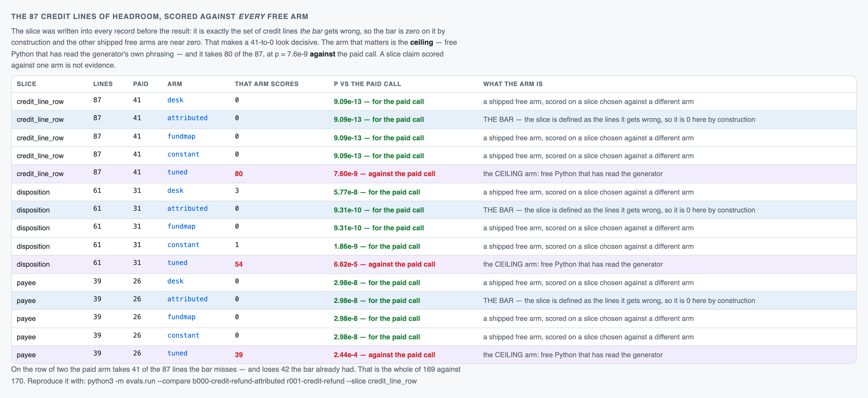
Task: Click the WHAT THE ARM IS column header
Action: tap(513, 84)
